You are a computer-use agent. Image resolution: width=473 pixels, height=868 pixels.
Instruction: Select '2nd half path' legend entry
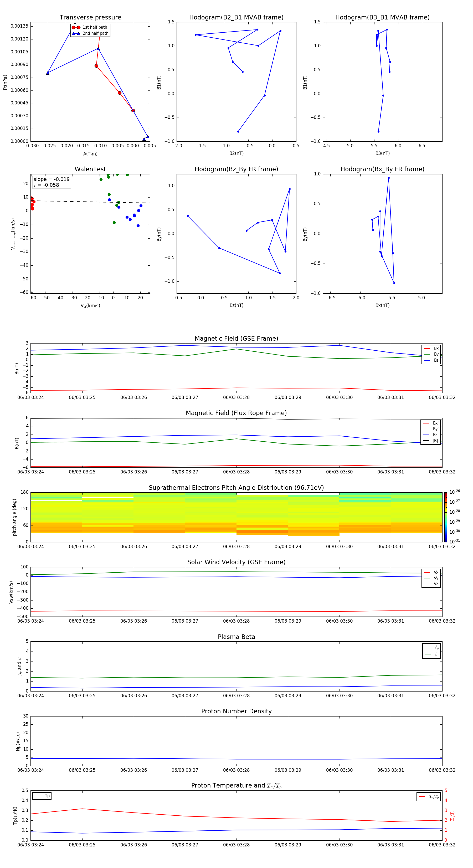coord(90,33)
